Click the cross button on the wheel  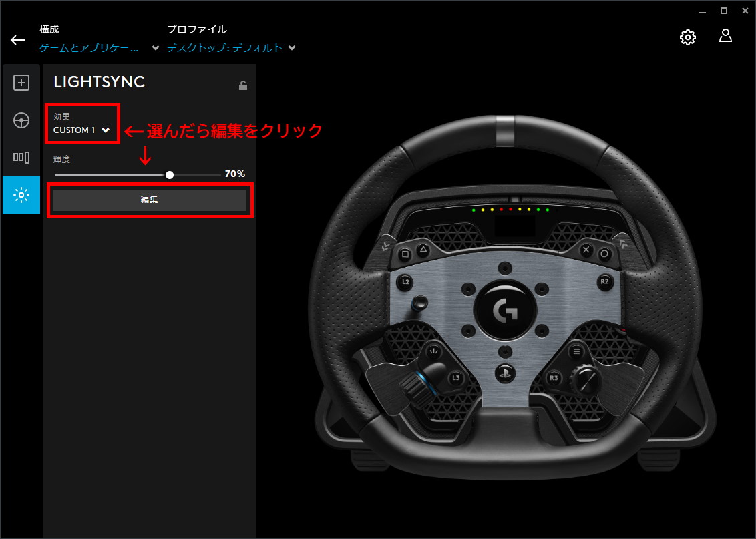(586, 250)
